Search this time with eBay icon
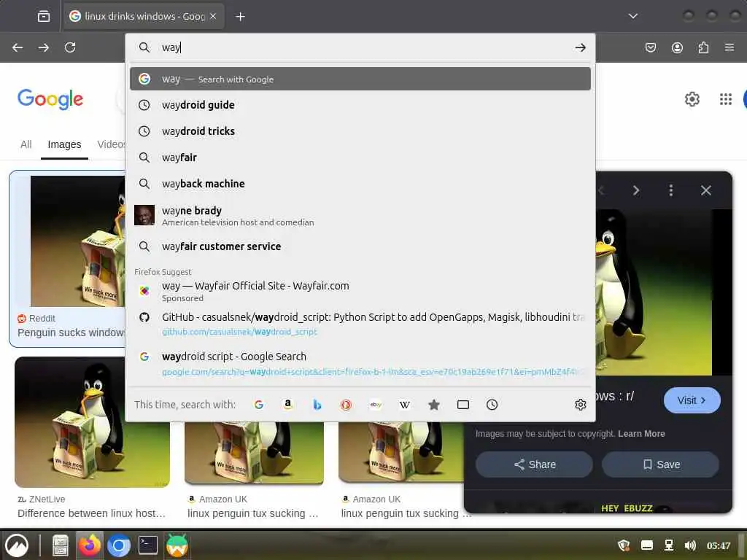The image size is (747, 560). (x=376, y=405)
